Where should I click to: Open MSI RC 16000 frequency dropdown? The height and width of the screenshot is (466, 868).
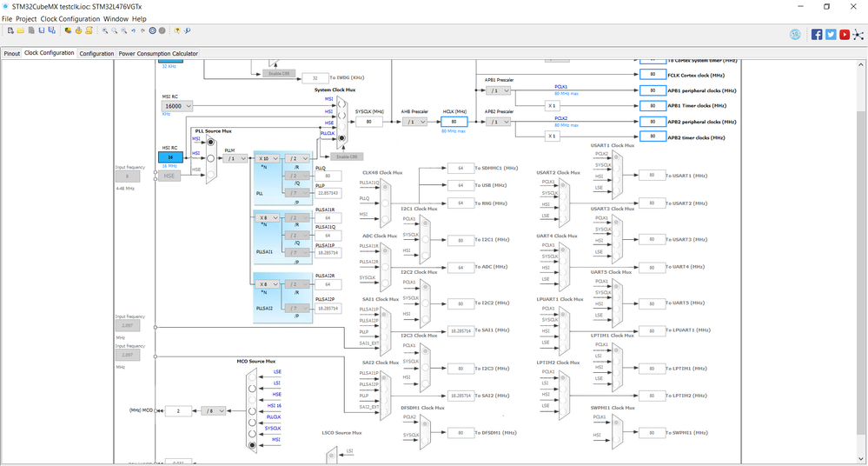(177, 106)
